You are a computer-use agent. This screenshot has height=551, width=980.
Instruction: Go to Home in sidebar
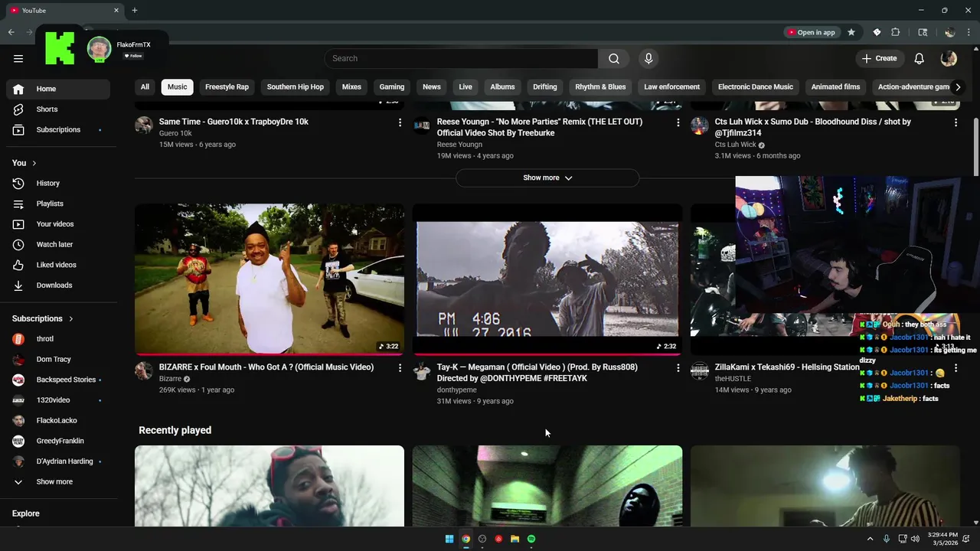(58, 89)
